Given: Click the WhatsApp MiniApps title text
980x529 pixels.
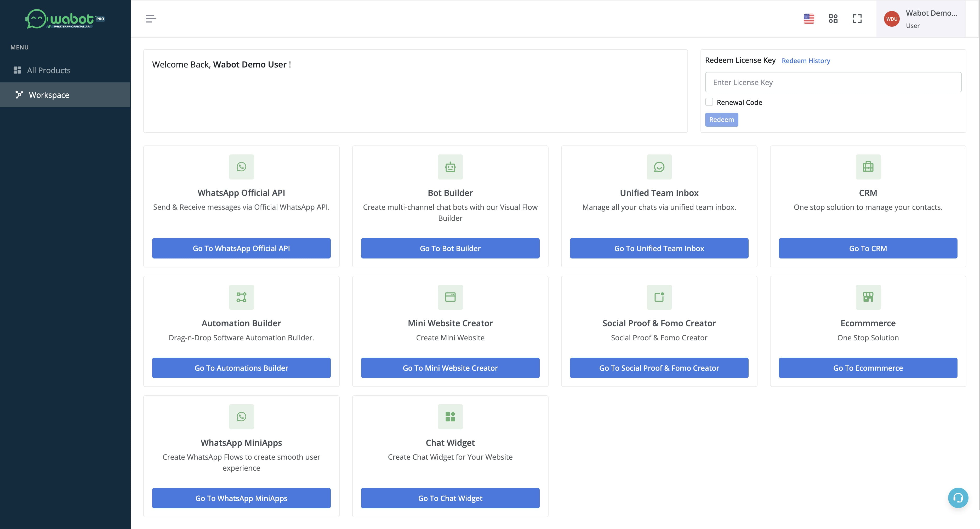Looking at the screenshot, I should (241, 443).
